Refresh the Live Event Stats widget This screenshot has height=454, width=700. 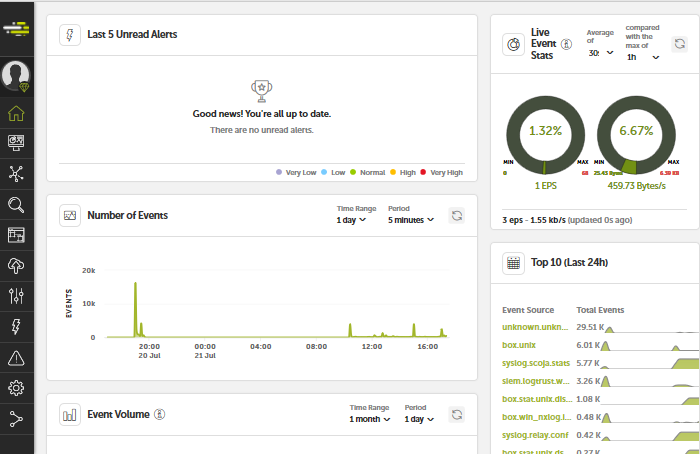coord(679,44)
